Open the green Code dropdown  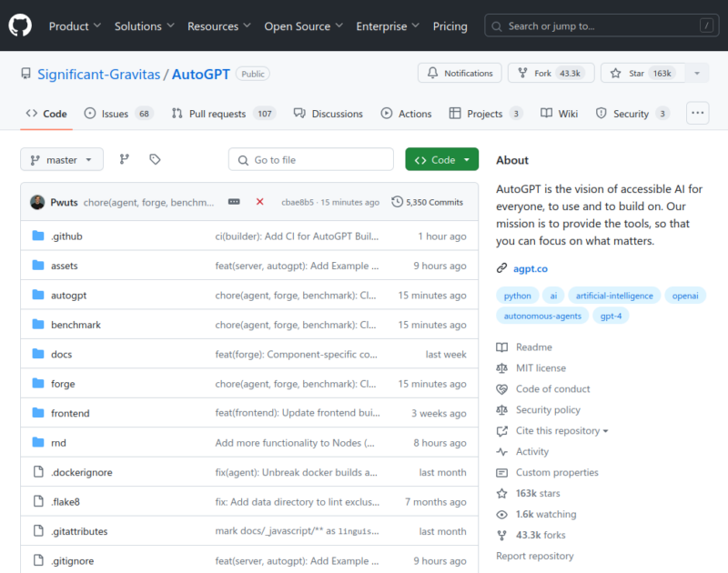(441, 158)
